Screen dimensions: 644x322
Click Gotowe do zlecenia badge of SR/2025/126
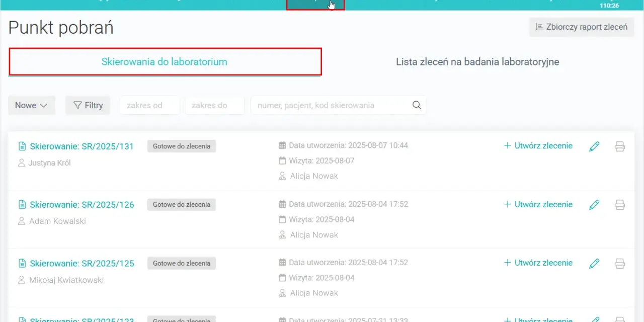pyautogui.click(x=182, y=204)
